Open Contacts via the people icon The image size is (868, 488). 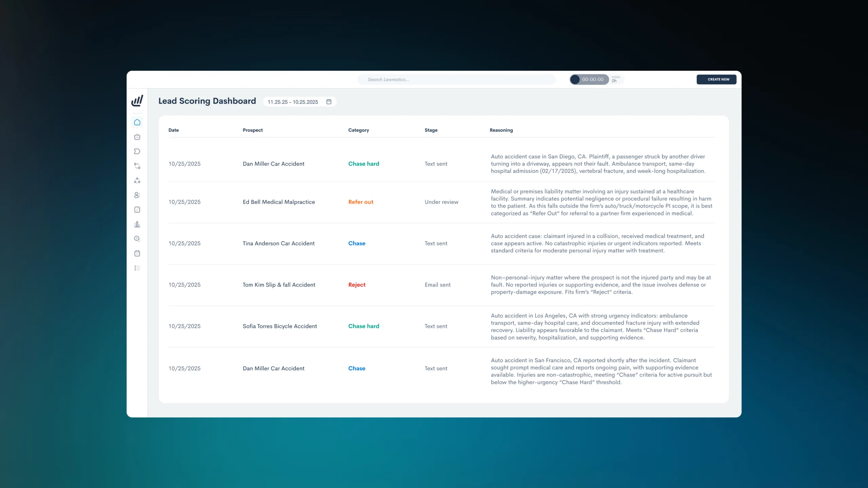point(137,195)
